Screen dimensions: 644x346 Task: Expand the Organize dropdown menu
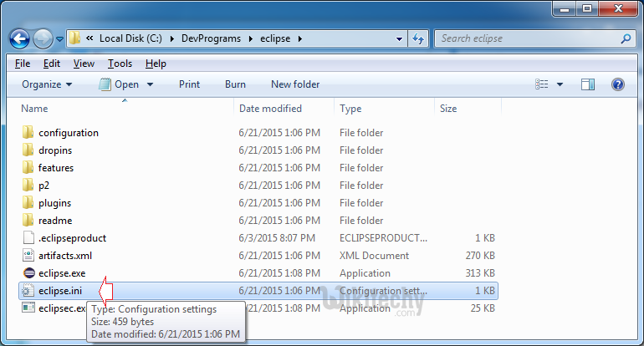point(47,84)
